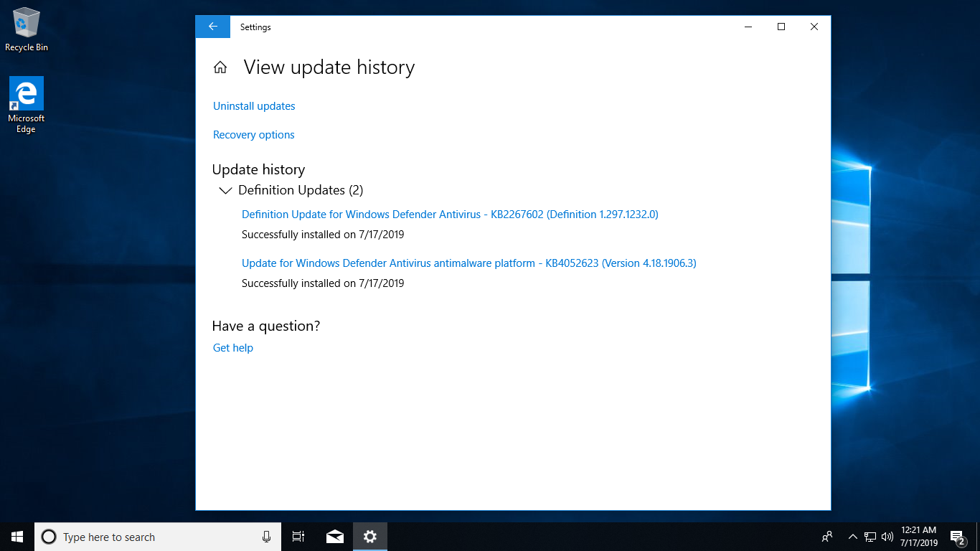Open the Mail app from the taskbar

coord(334,537)
